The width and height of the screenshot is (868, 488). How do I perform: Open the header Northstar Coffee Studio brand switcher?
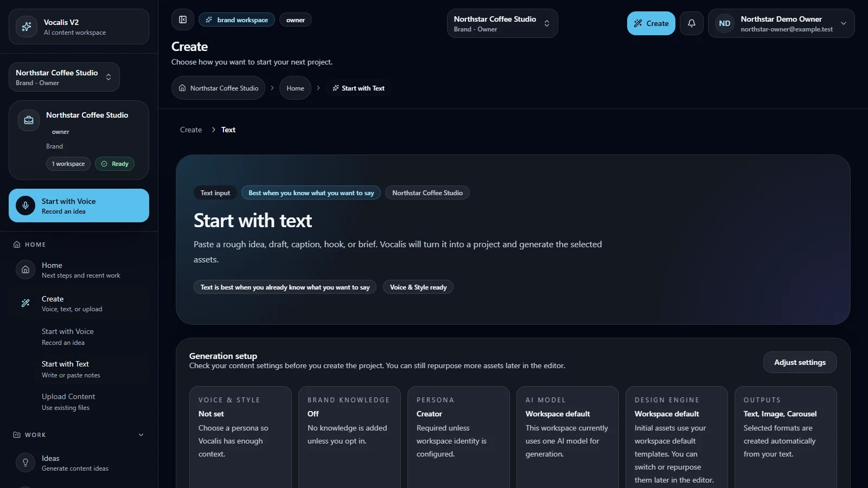click(x=502, y=23)
